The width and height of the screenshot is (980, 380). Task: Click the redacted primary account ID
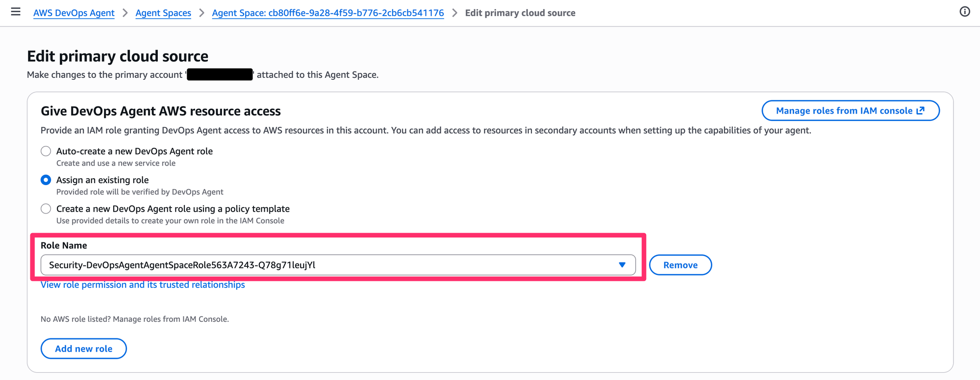click(x=220, y=75)
